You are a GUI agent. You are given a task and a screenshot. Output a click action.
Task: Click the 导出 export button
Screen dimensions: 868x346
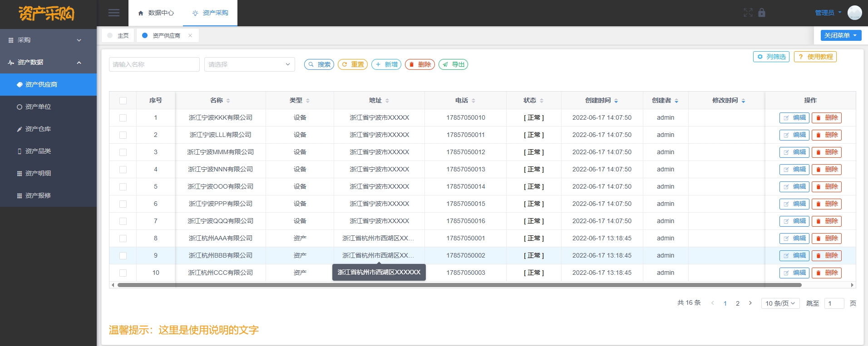(454, 64)
